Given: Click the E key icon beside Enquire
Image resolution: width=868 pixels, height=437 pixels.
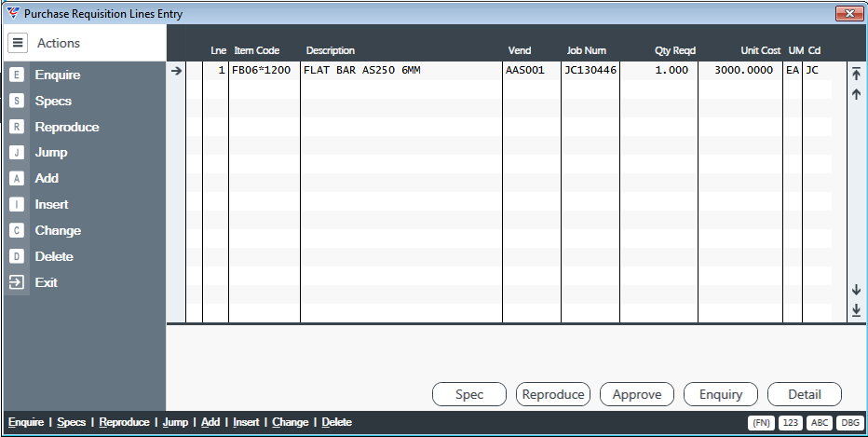Looking at the screenshot, I should [x=17, y=75].
